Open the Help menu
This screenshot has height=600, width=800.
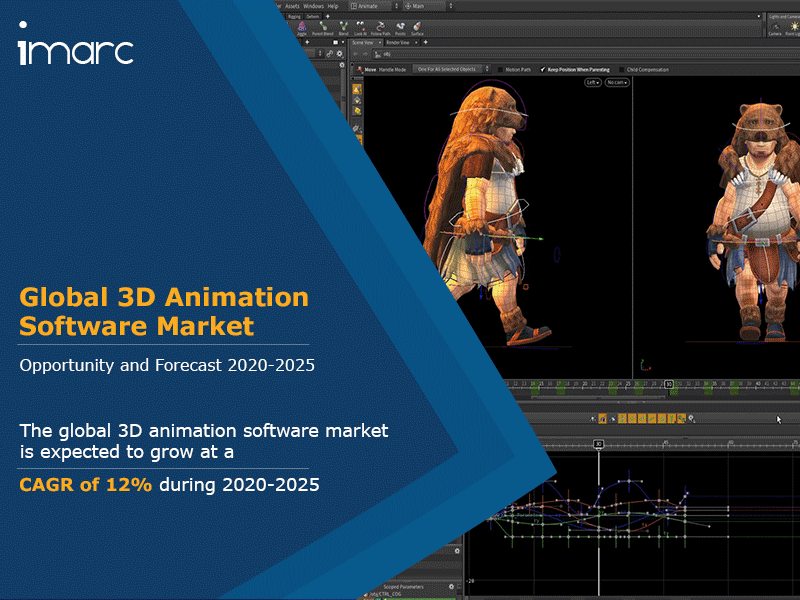(333, 6)
